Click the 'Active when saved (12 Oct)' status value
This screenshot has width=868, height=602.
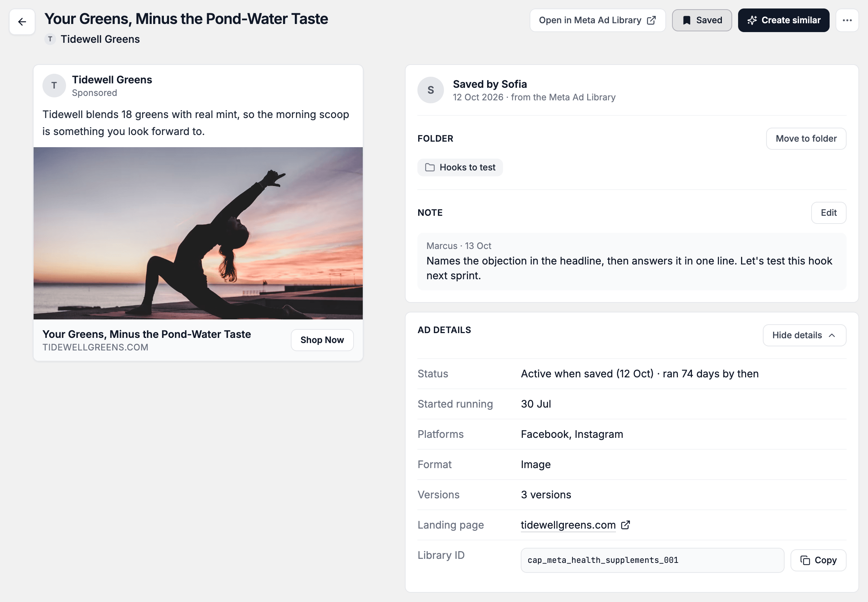point(640,373)
